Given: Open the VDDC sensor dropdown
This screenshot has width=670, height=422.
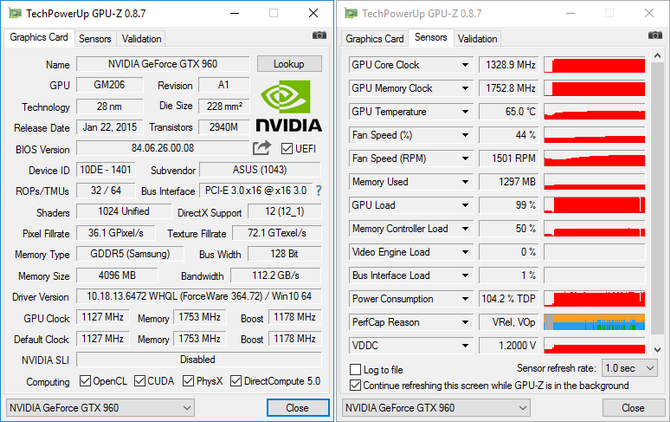Looking at the screenshot, I should click(465, 346).
